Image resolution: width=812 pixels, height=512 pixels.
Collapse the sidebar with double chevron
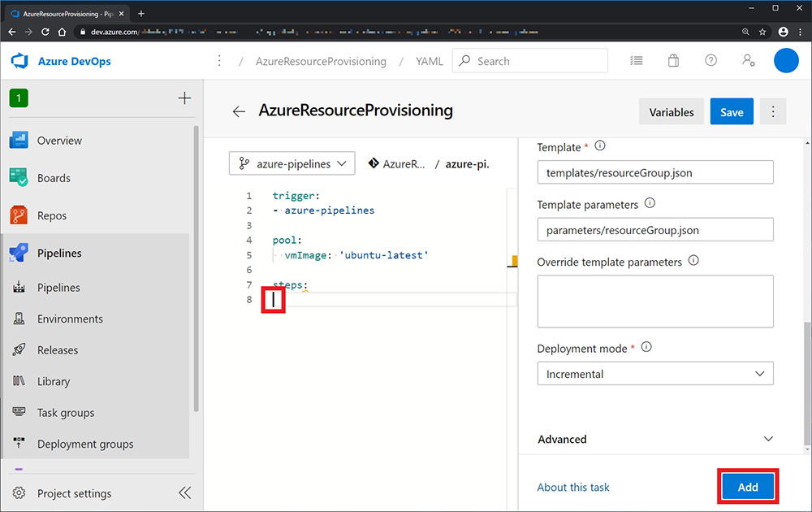click(185, 492)
